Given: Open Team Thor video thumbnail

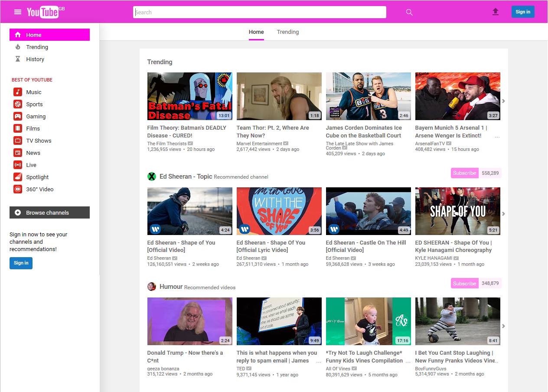Looking at the screenshot, I should pos(279,96).
